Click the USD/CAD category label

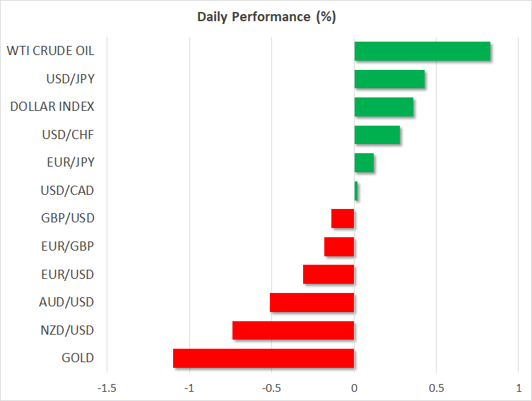pos(67,191)
